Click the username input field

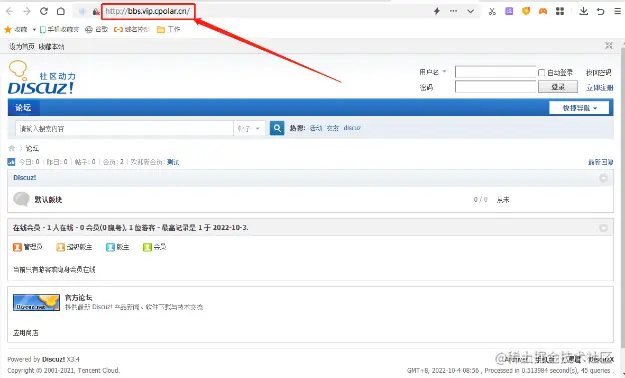(495, 72)
